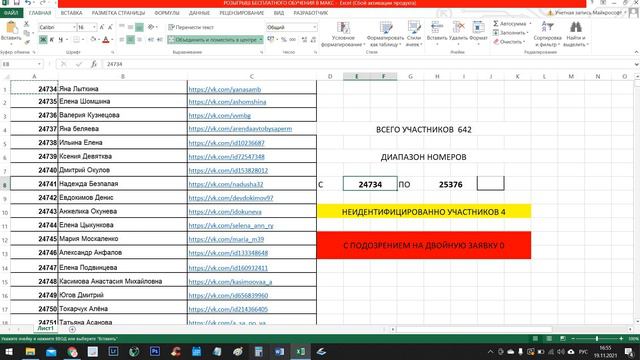Click the Increase Indent icon
The height and width of the screenshot is (360, 640).
point(160,40)
